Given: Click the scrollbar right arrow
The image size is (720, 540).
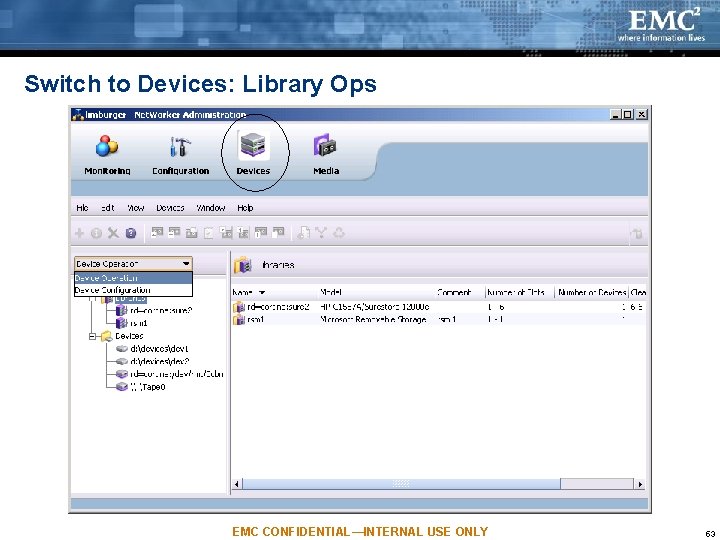Looking at the screenshot, I should click(x=640, y=484).
